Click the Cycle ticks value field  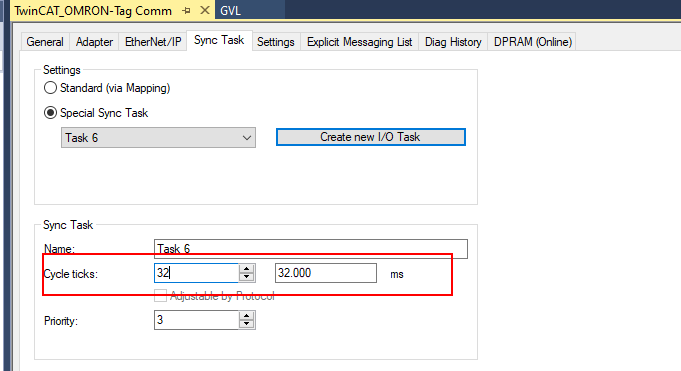coord(196,273)
